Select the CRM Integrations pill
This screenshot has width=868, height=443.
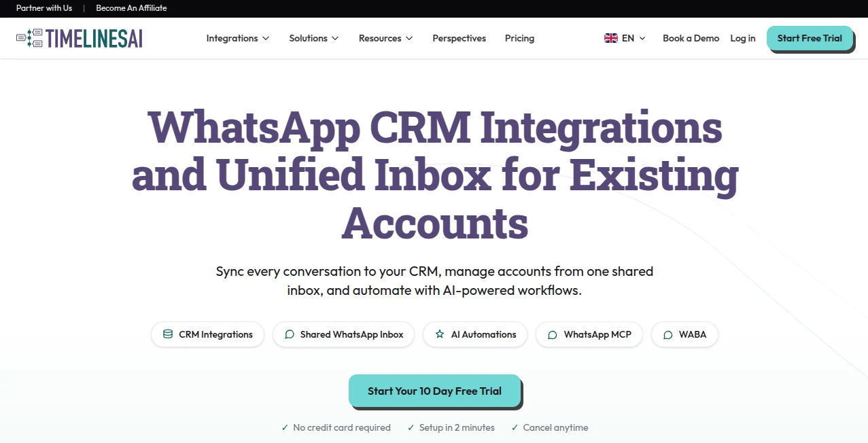pyautogui.click(x=207, y=334)
